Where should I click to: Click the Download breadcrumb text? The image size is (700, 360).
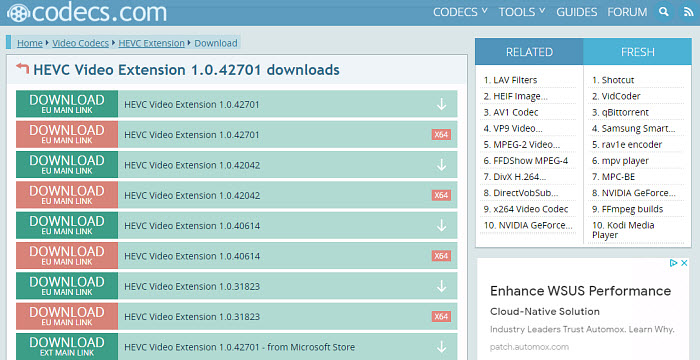tap(216, 43)
